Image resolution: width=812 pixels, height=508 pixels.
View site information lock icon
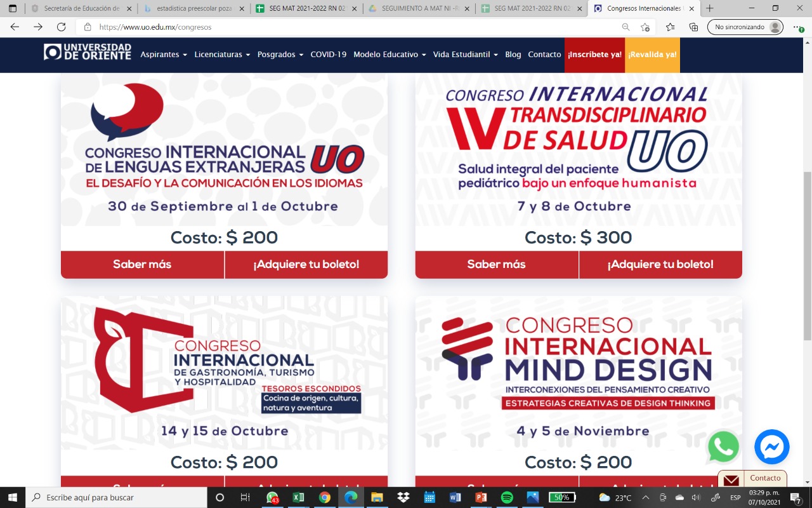88,27
